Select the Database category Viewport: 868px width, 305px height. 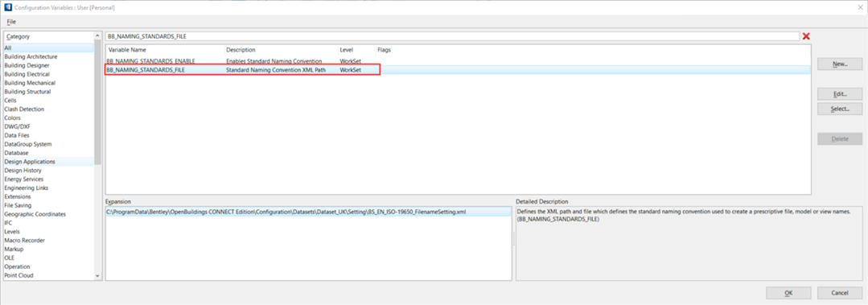(49, 153)
